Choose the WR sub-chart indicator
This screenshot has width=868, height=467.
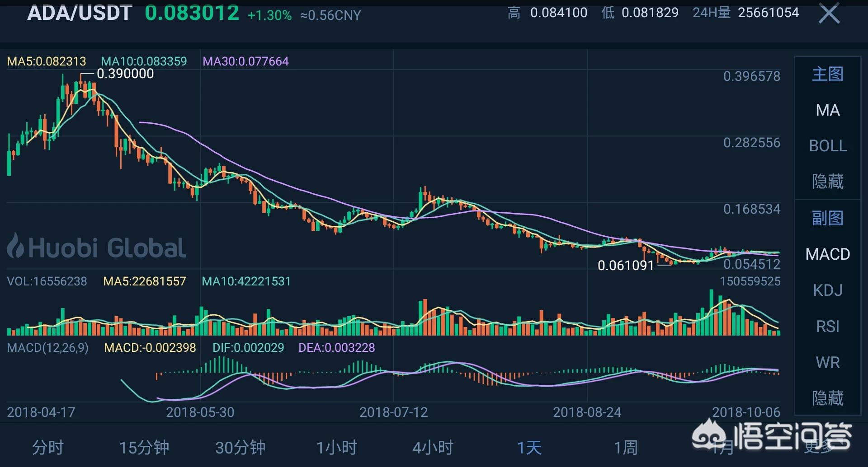click(x=827, y=363)
